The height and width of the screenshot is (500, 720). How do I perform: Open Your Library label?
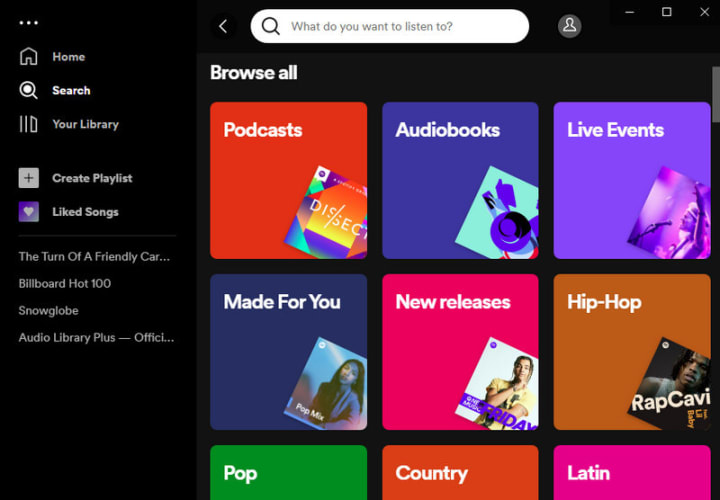(85, 124)
